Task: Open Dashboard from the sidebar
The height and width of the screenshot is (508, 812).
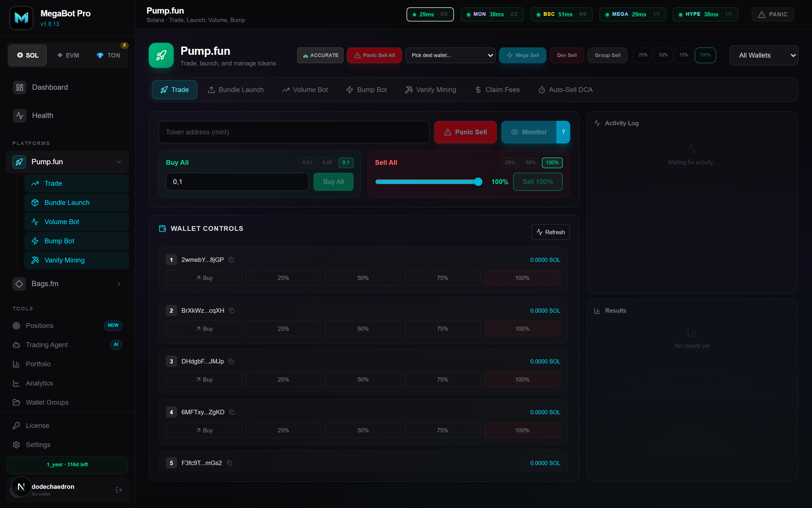Action: [x=67, y=87]
